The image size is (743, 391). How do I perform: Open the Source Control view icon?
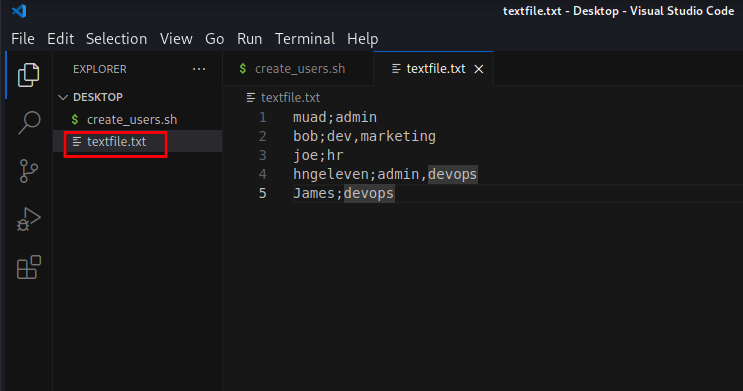coord(28,171)
